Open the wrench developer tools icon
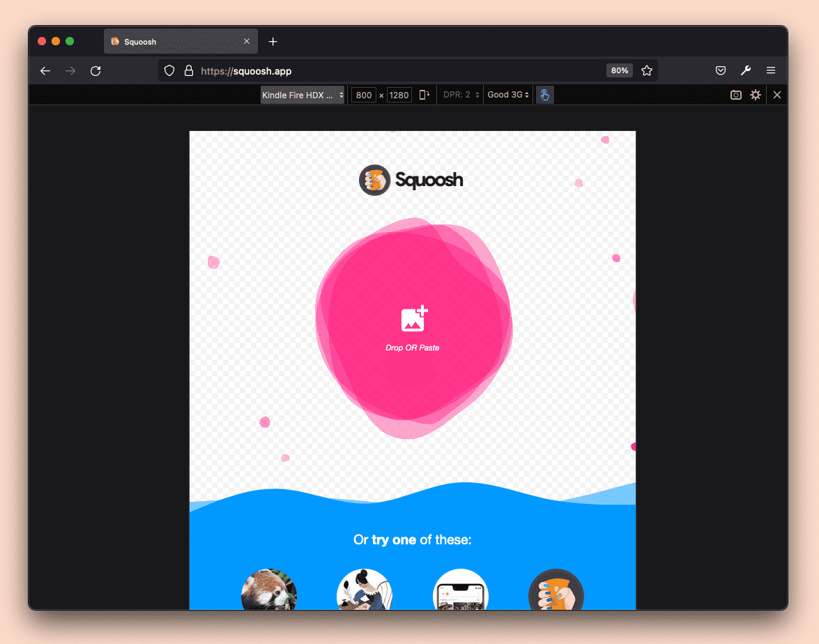The width and height of the screenshot is (819, 644). 746,70
